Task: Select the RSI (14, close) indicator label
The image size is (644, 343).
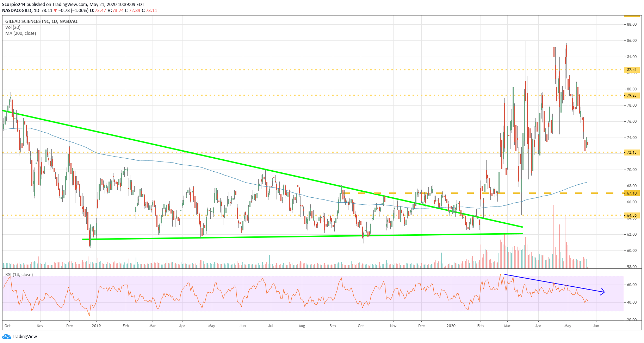Action: click(x=19, y=274)
